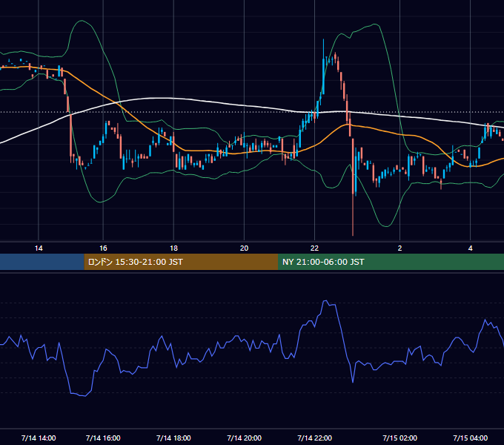Select the 2 label on the price chart time axis

point(399,248)
